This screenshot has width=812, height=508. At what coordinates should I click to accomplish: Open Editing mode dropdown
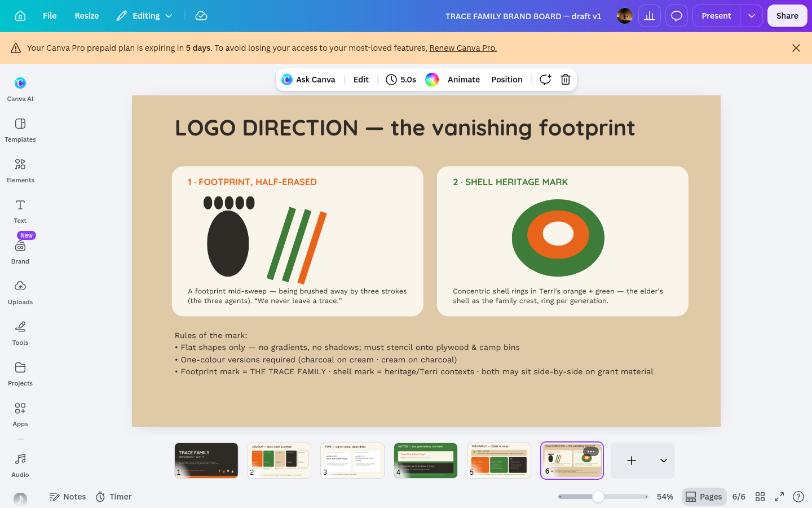point(144,16)
